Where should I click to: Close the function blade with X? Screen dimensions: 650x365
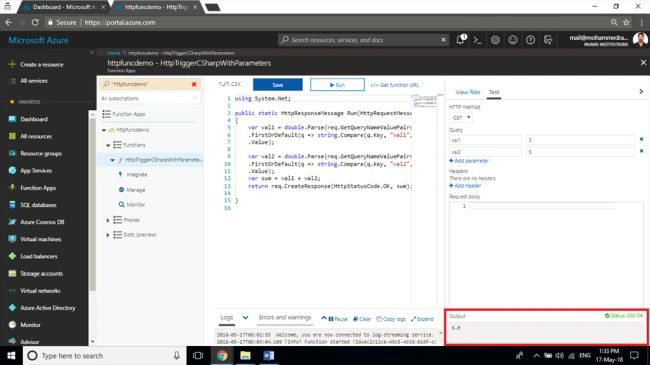click(x=643, y=63)
